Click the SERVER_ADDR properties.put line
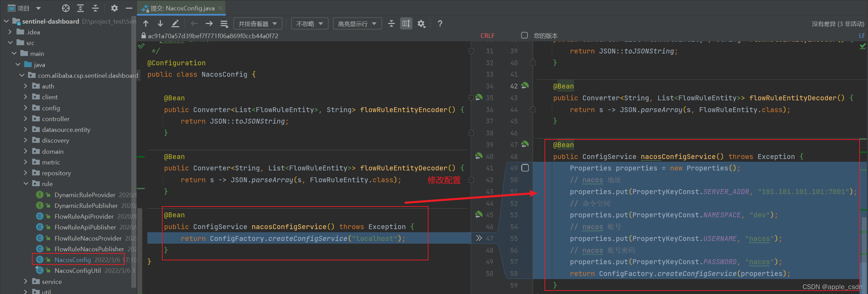Image resolution: width=868 pixels, height=294 pixels. click(x=713, y=191)
